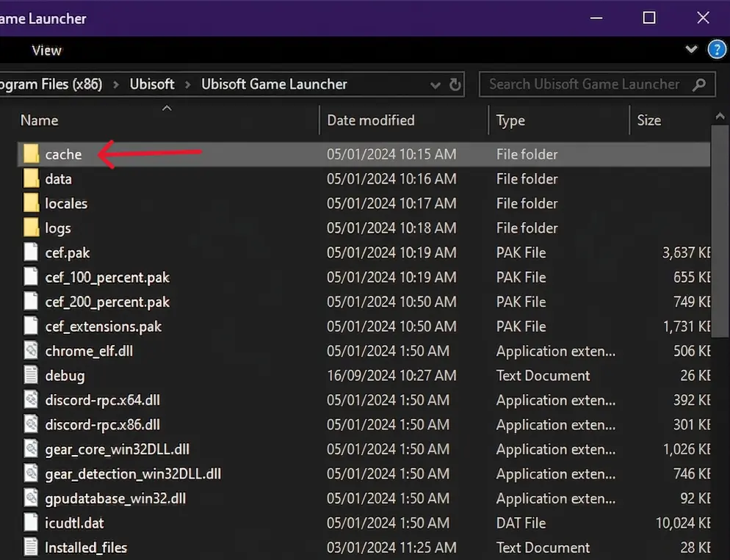Click the icudtl.dat file icon
This screenshot has width=730, height=560.
tap(31, 523)
